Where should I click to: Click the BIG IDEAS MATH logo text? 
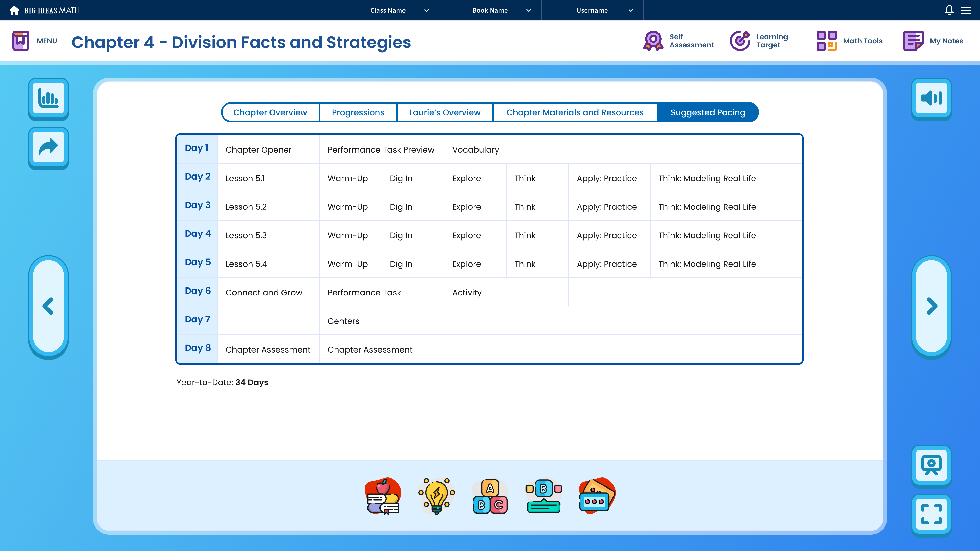[52, 10]
